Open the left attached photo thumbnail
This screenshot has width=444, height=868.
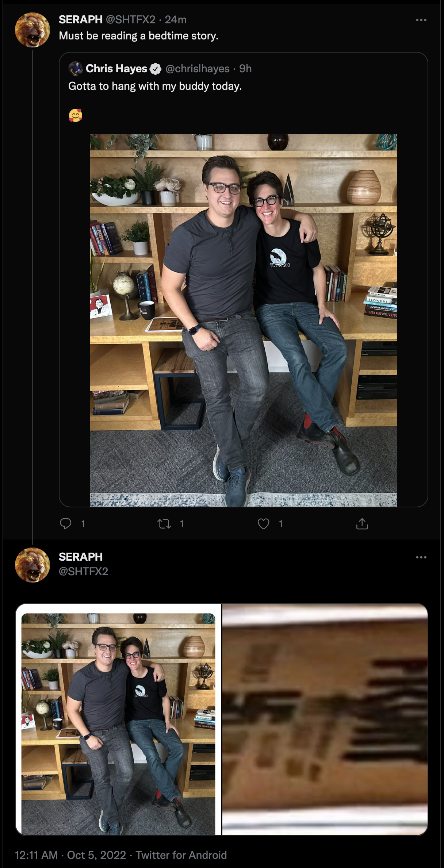click(118, 719)
